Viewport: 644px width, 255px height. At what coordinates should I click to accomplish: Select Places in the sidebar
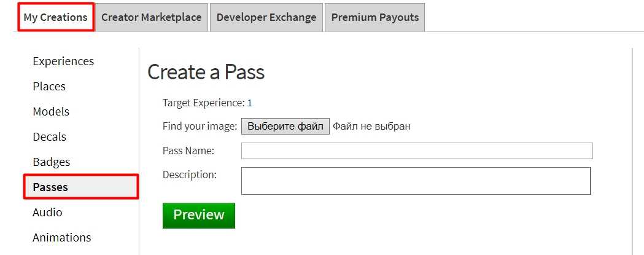[49, 87]
